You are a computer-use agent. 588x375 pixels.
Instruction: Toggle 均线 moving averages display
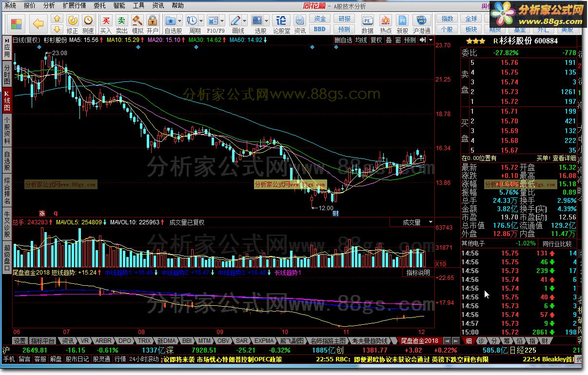pos(361,40)
